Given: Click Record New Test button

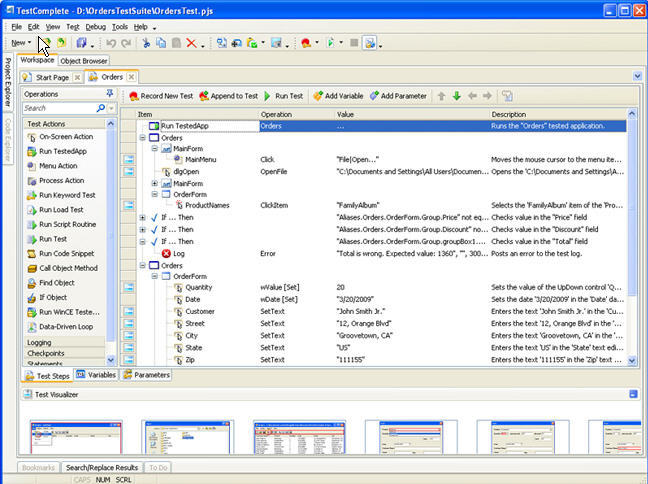Looking at the screenshot, I should 161,96.
